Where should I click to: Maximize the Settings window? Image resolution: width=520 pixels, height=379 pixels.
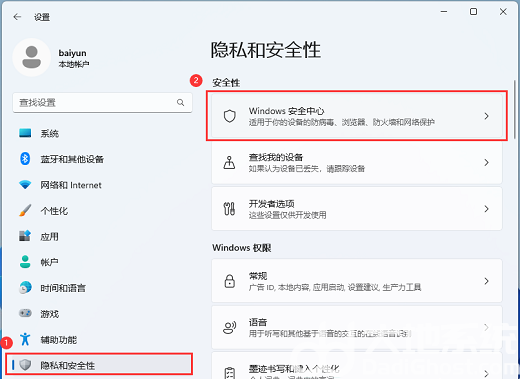[x=473, y=12]
